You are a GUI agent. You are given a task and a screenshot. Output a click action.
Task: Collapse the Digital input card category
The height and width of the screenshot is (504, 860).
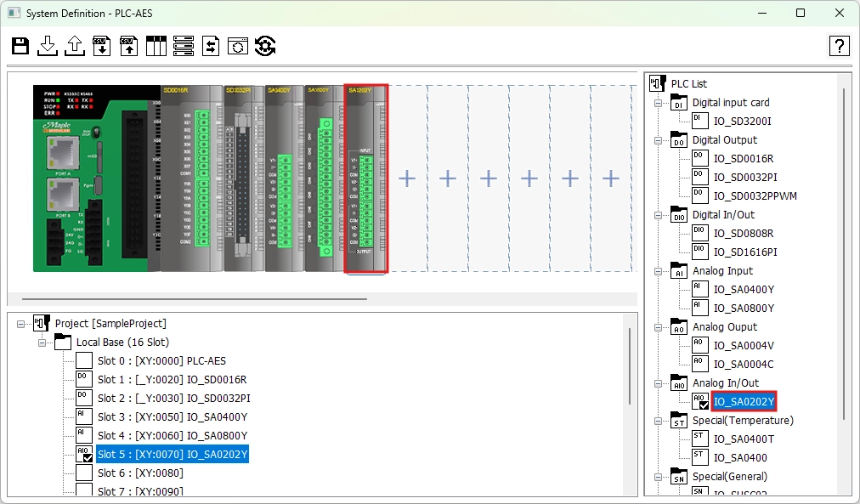point(658,103)
